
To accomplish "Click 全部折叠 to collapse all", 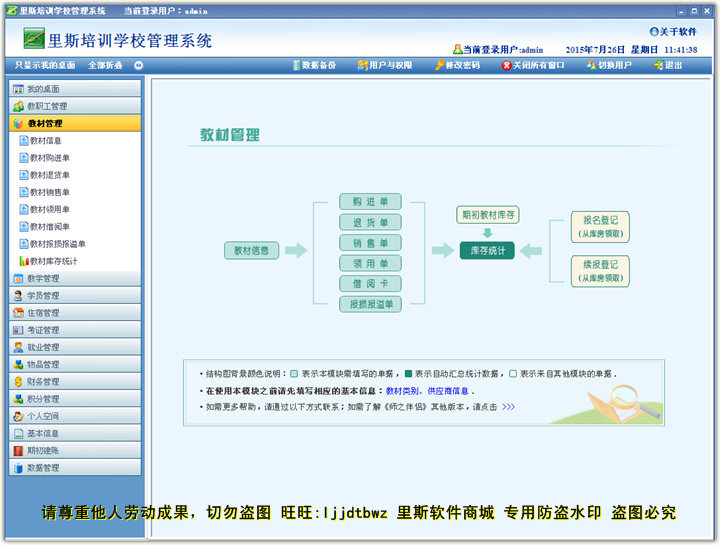I will (105, 65).
